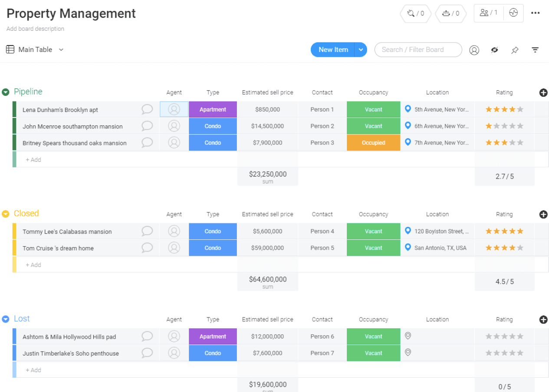Open integrations counter icon
549x392 pixels.
point(415,13)
